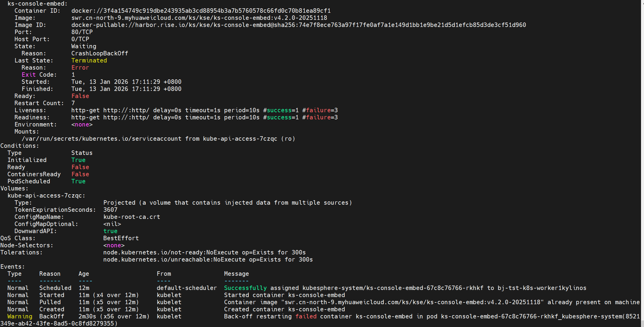Click the serviceaccount mount path
Screen dimensions: 644x327
pos(101,139)
